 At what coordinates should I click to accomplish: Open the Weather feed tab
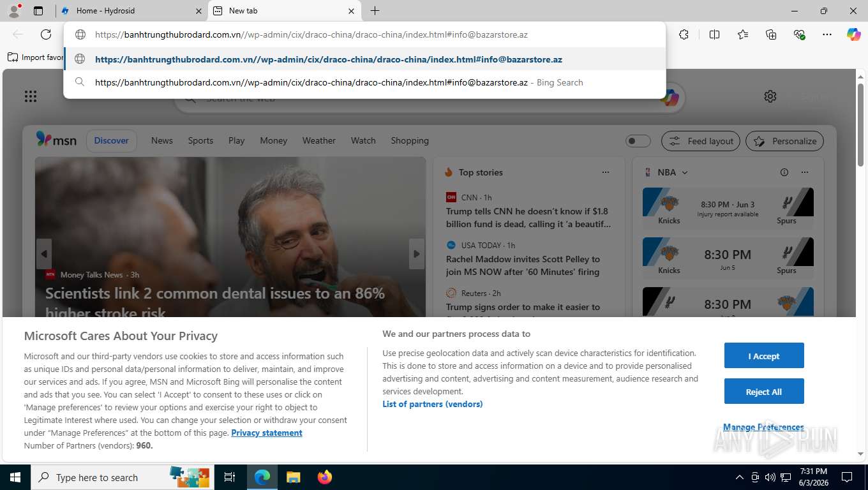point(319,140)
